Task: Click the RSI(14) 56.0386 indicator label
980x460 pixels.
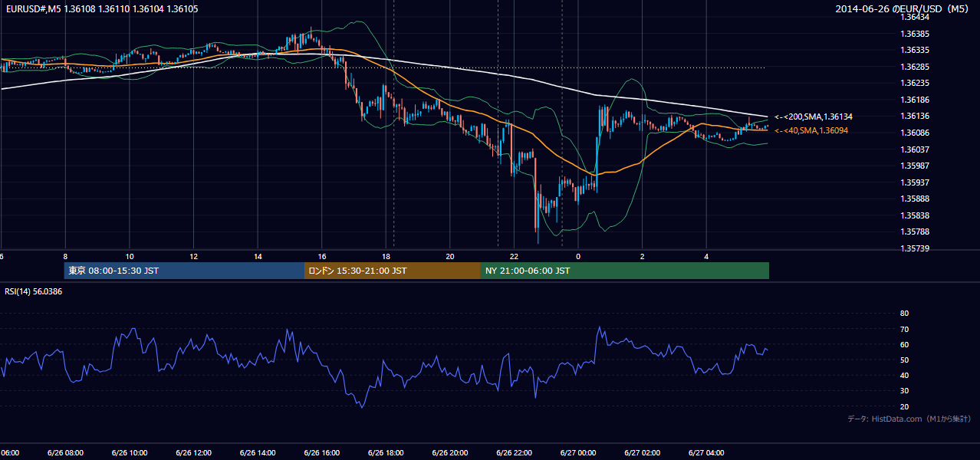Action: (x=34, y=291)
